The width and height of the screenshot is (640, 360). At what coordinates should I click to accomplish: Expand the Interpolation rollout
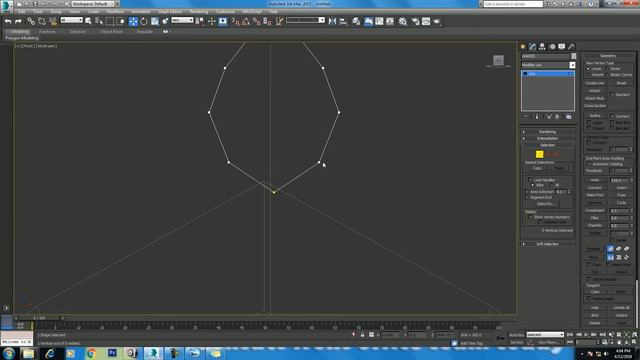pyautogui.click(x=547, y=138)
